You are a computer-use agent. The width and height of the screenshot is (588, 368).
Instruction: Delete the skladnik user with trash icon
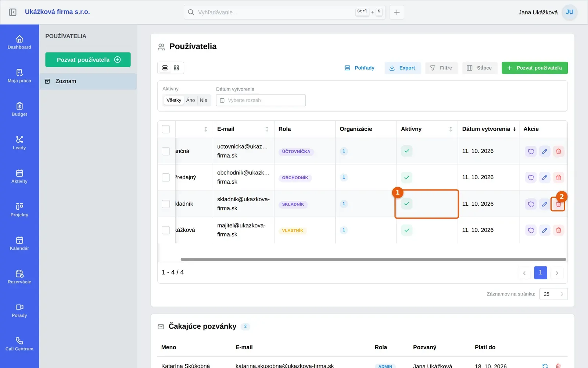tap(558, 204)
